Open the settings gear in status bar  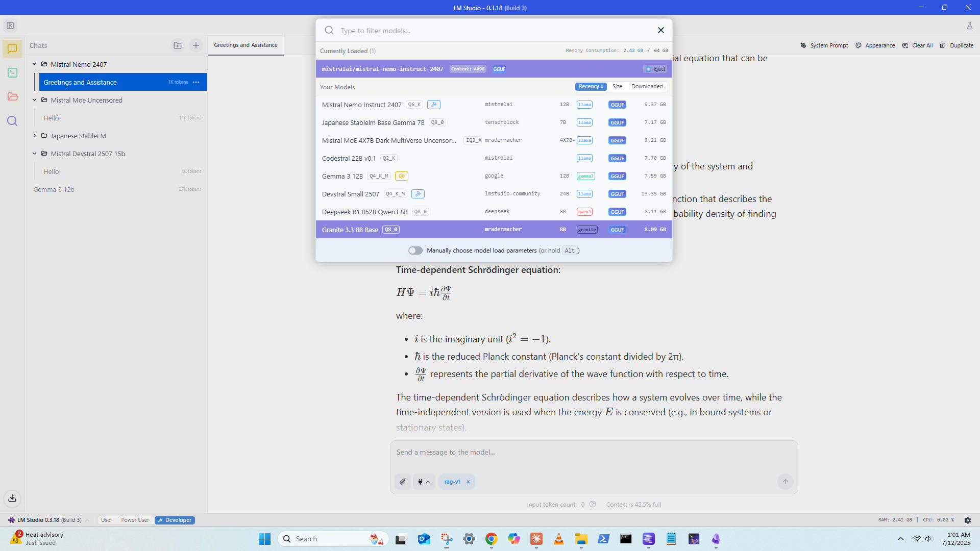(x=968, y=520)
